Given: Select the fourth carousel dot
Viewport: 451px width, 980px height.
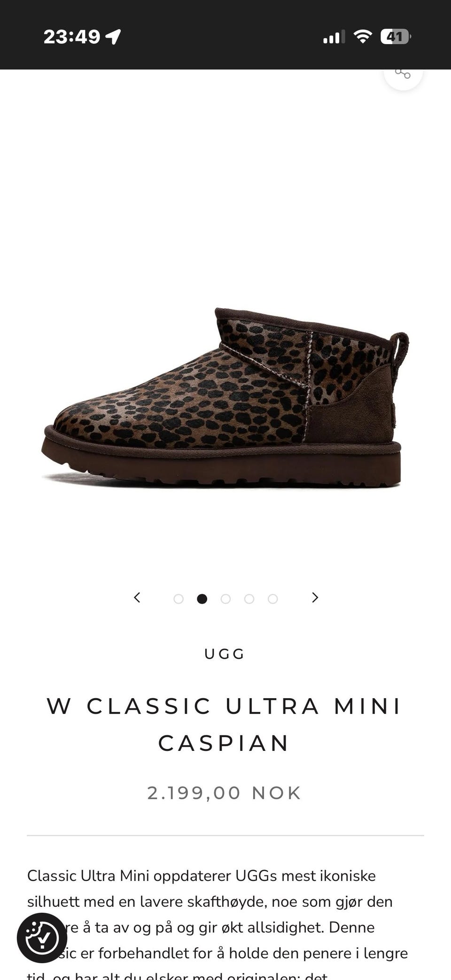Looking at the screenshot, I should 249,599.
